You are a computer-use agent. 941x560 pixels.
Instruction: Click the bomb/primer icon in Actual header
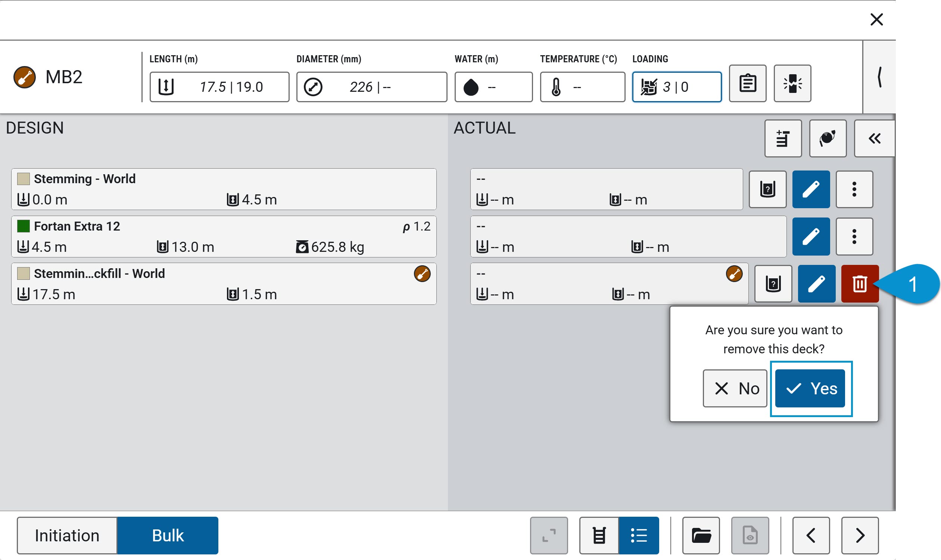coord(828,138)
